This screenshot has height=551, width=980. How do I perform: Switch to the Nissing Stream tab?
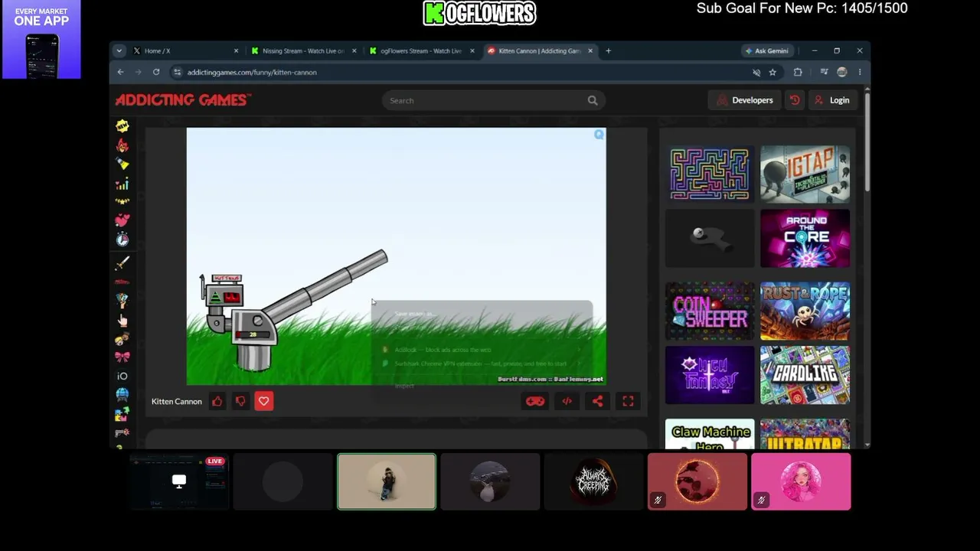304,51
